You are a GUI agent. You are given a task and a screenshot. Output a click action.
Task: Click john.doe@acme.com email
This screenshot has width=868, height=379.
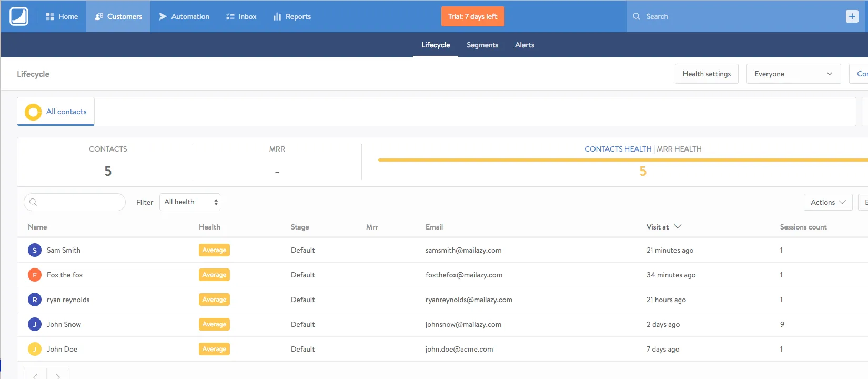459,349
